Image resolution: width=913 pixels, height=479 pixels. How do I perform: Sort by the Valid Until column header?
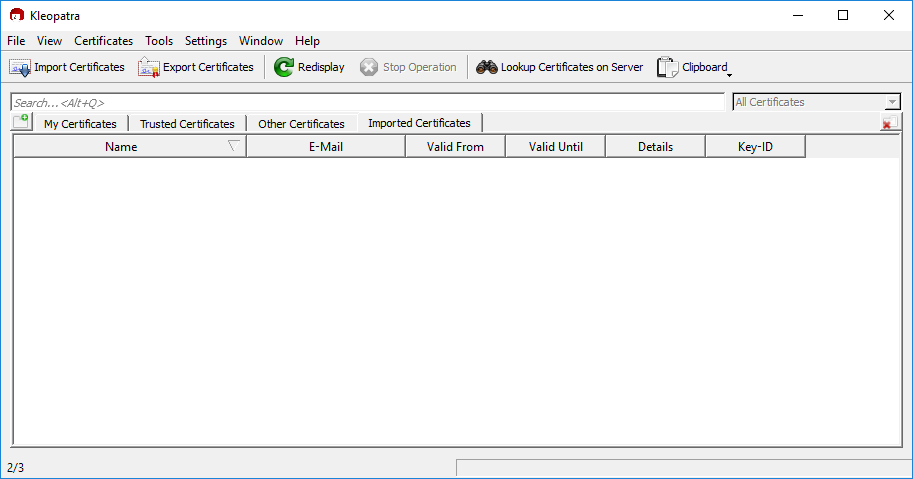[555, 147]
